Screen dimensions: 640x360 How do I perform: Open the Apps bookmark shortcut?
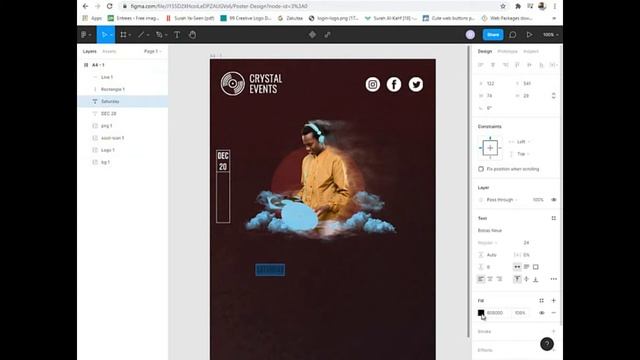[92, 18]
